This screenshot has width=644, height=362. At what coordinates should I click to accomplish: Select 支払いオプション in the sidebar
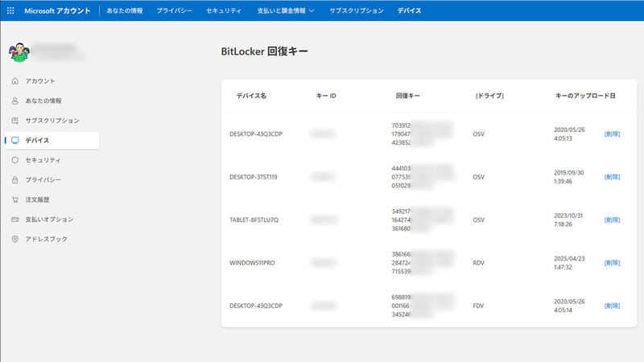52,219
